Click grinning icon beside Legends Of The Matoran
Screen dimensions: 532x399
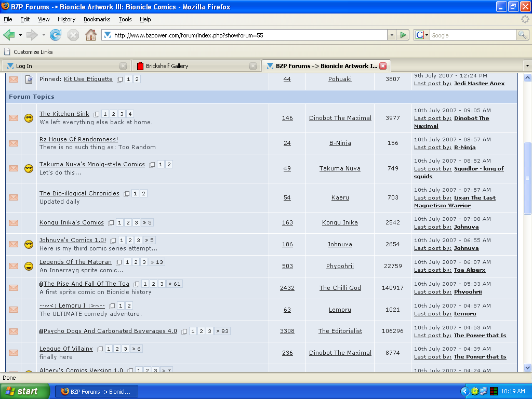[29, 267]
